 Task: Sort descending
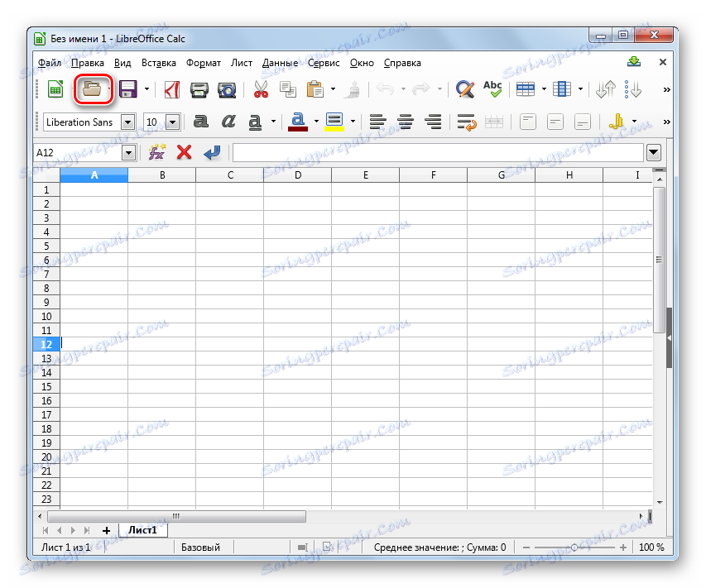[x=632, y=89]
